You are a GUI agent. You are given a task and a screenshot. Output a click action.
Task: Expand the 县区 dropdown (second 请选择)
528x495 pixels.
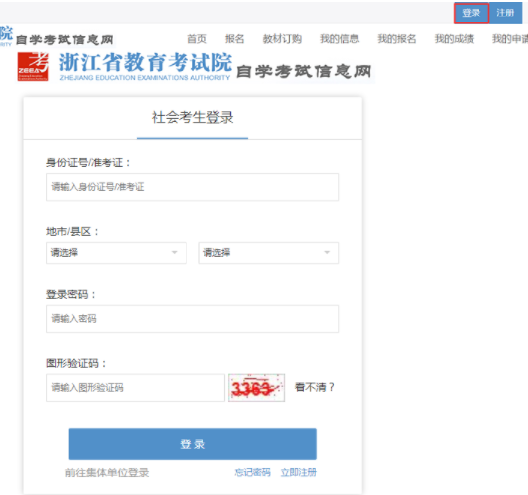268,253
